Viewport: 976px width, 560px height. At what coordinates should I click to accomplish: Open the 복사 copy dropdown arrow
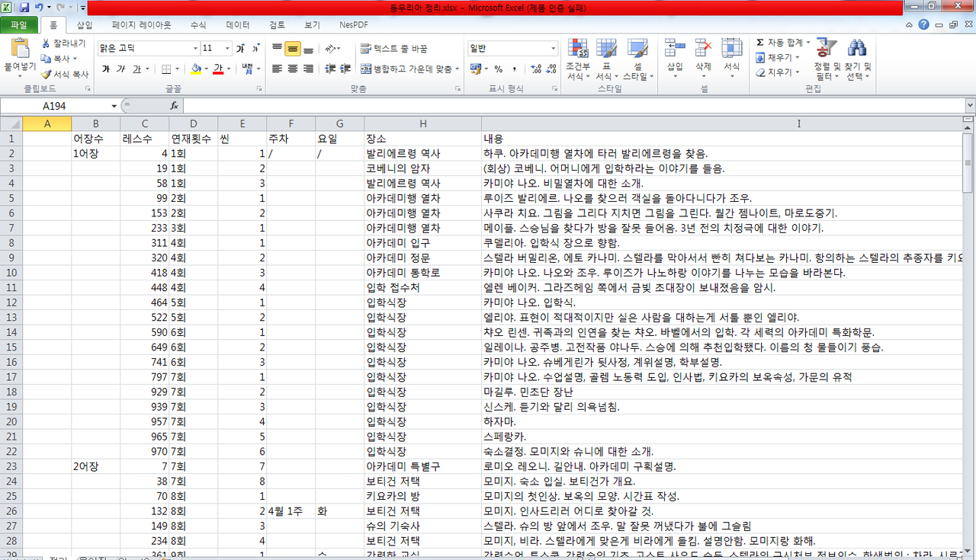[x=75, y=59]
